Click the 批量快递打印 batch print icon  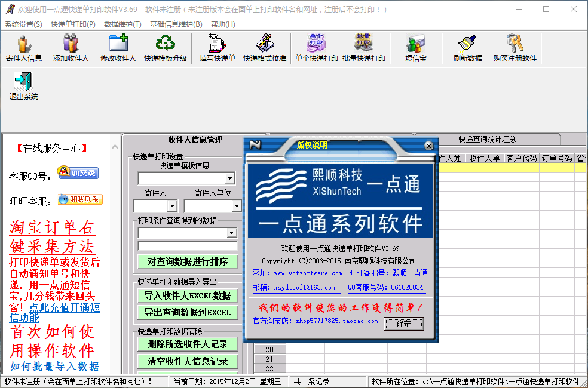click(363, 48)
